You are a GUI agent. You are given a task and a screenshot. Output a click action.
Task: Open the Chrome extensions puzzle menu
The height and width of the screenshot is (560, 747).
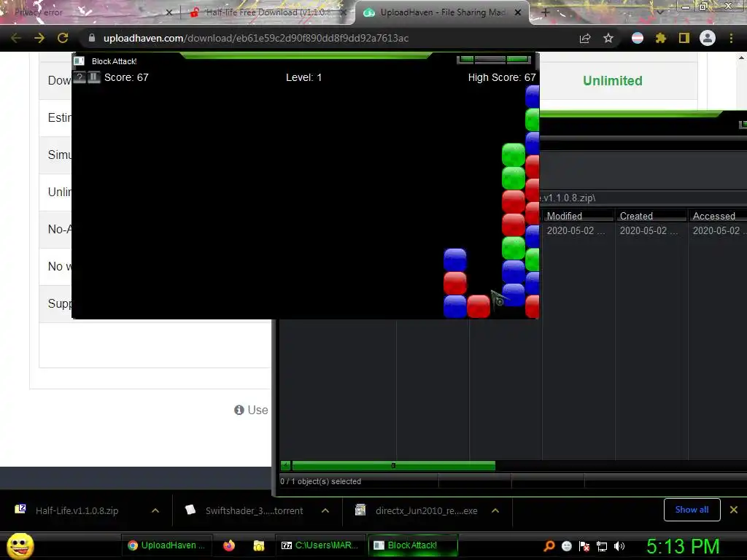point(661,38)
